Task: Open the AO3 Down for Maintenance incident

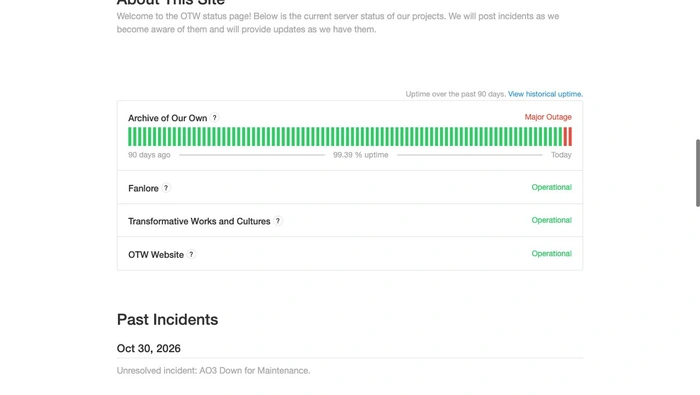Action: [213, 370]
